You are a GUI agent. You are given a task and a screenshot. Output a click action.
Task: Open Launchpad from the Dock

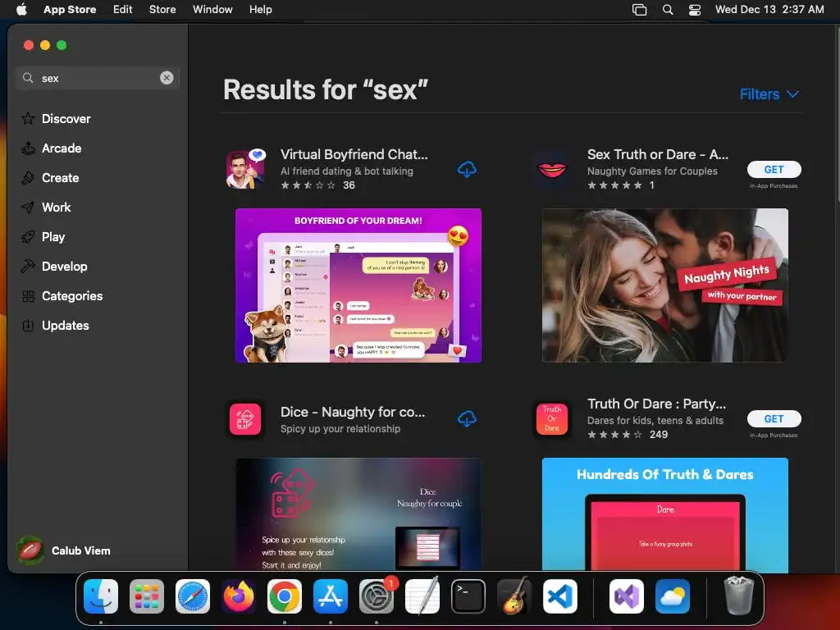(147, 596)
